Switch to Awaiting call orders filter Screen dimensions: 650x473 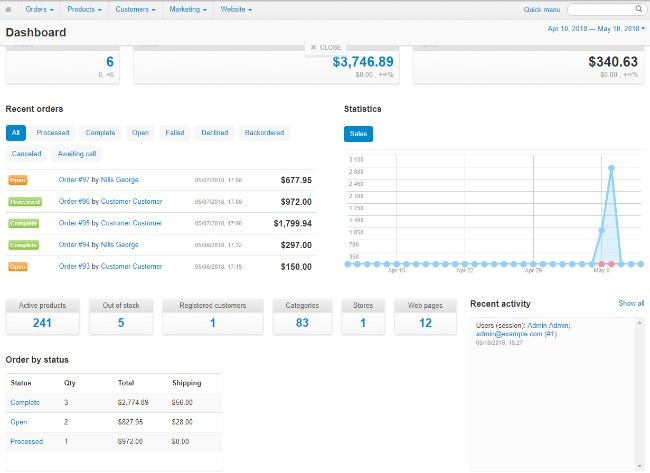(x=77, y=154)
